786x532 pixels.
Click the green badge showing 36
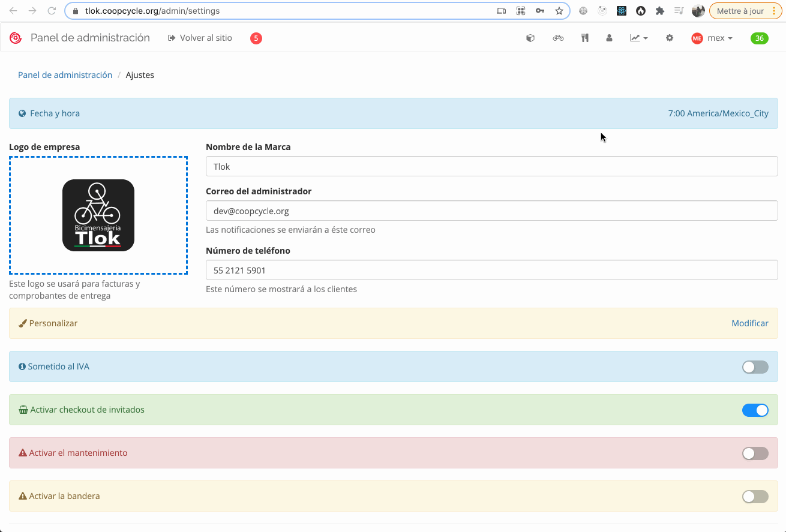[760, 38]
